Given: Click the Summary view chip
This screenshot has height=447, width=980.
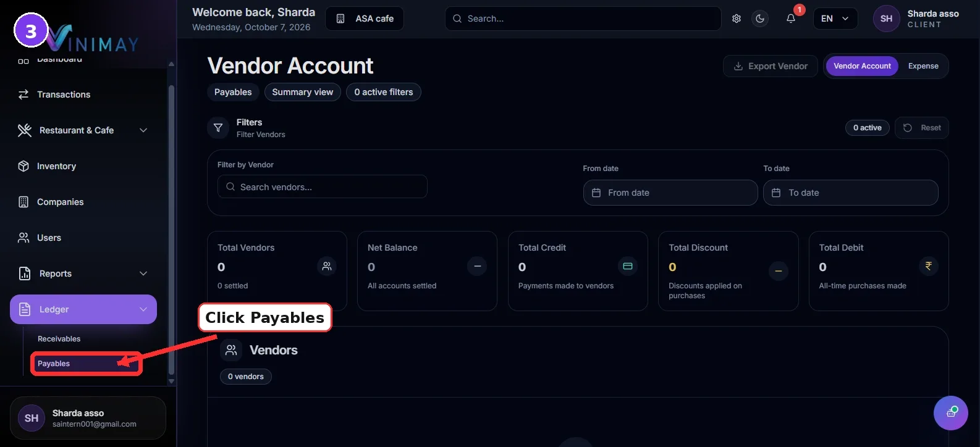Looking at the screenshot, I should tap(303, 92).
